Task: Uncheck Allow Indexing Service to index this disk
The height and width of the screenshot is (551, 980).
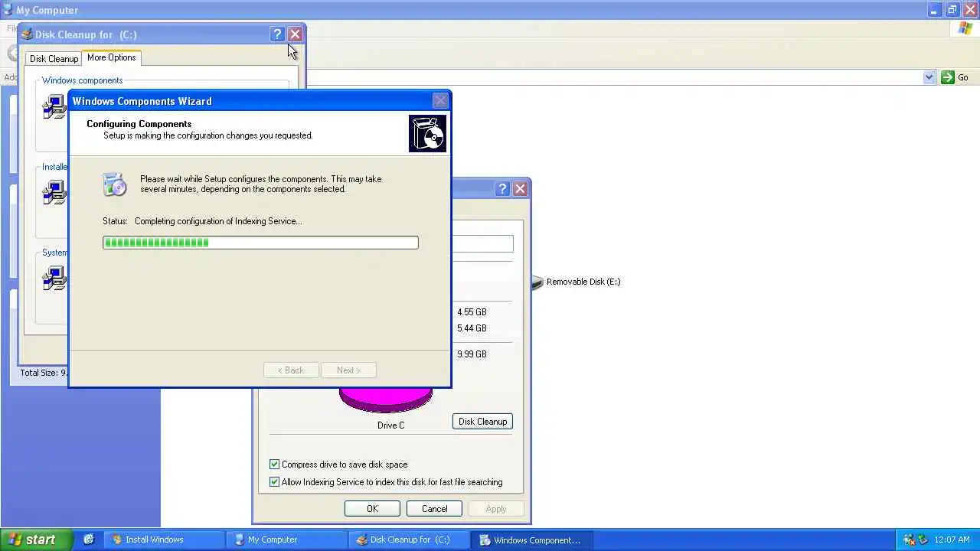Action: pos(274,482)
